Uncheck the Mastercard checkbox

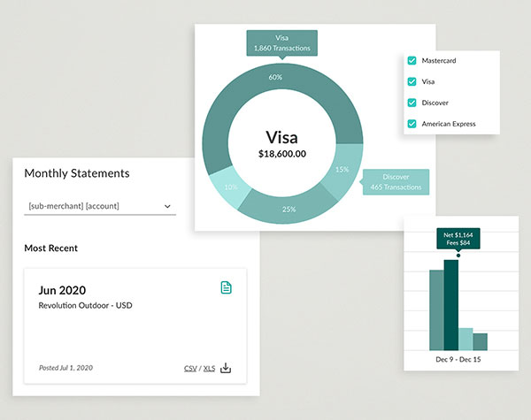[412, 61]
